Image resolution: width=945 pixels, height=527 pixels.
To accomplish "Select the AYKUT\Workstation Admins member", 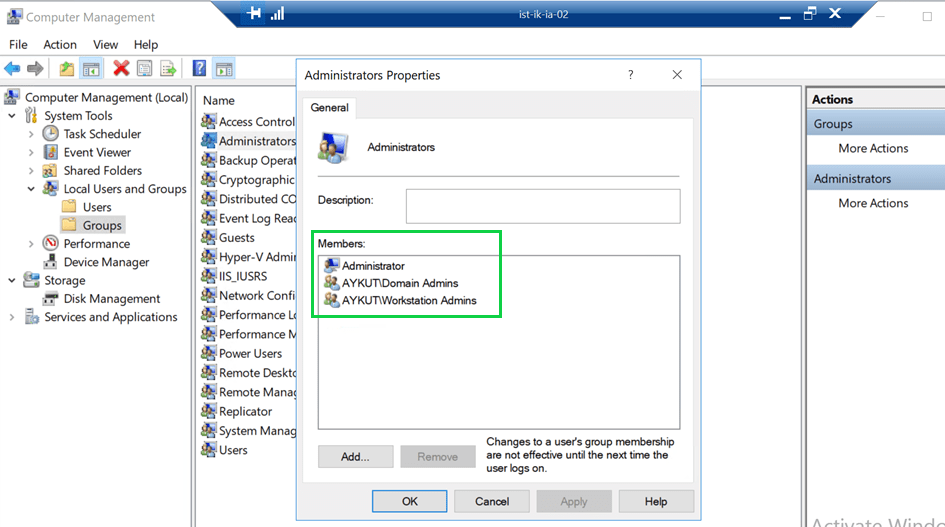I will pyautogui.click(x=408, y=300).
